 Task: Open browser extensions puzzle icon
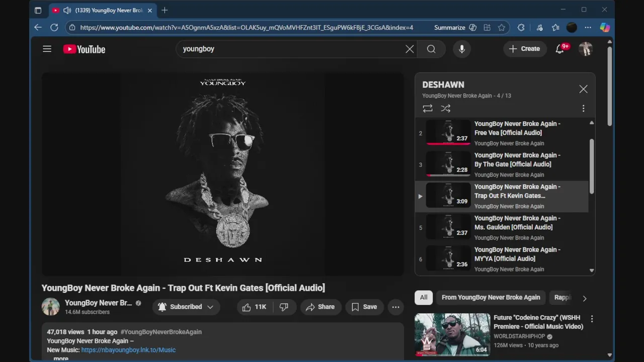pos(521,28)
